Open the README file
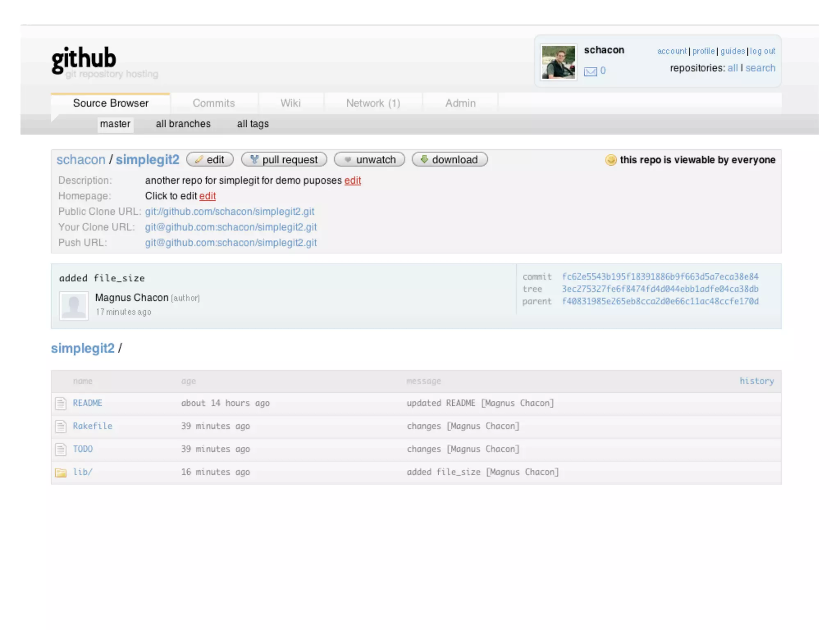The image size is (840, 630). (x=87, y=403)
